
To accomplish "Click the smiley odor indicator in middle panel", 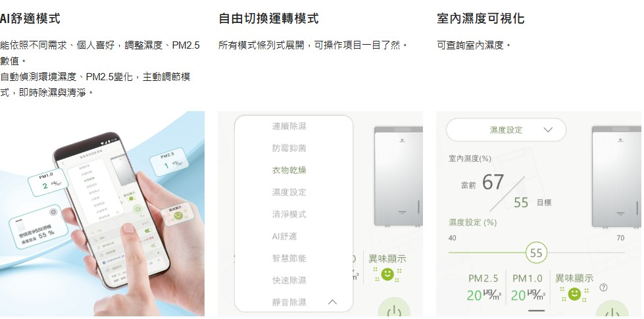I will click(387, 274).
